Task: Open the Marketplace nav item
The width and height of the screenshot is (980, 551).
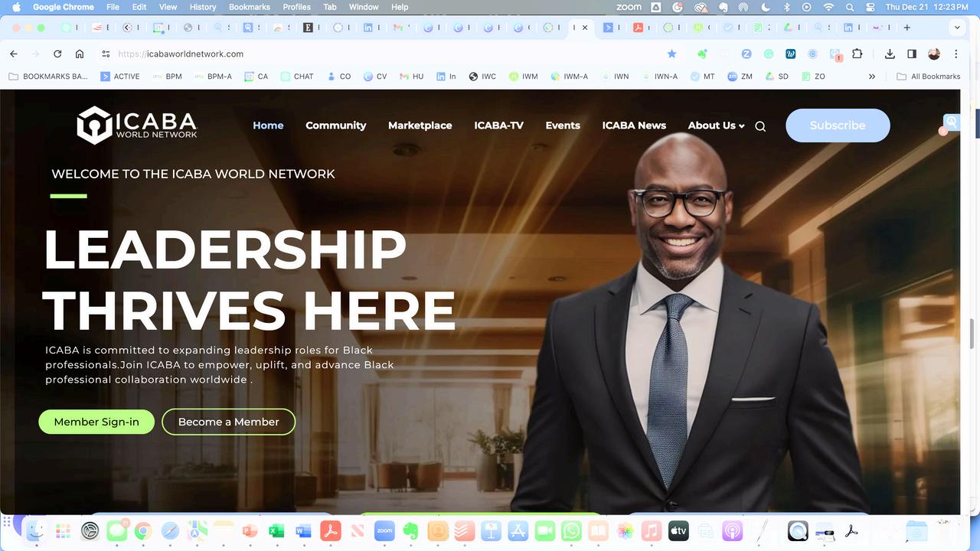Action: click(420, 126)
